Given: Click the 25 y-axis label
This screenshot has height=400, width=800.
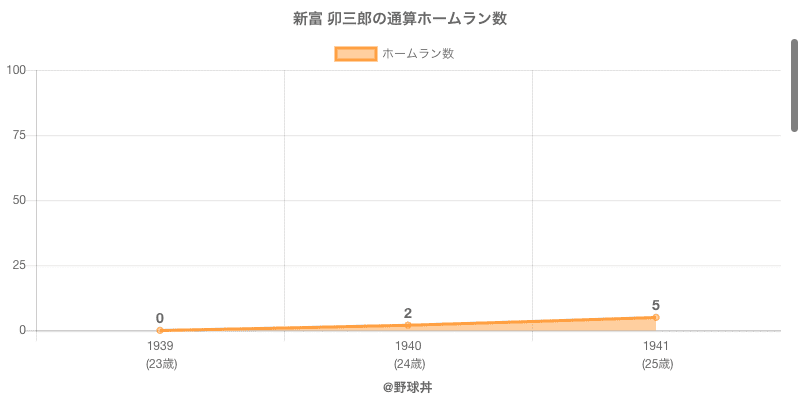Looking at the screenshot, I should tap(20, 265).
